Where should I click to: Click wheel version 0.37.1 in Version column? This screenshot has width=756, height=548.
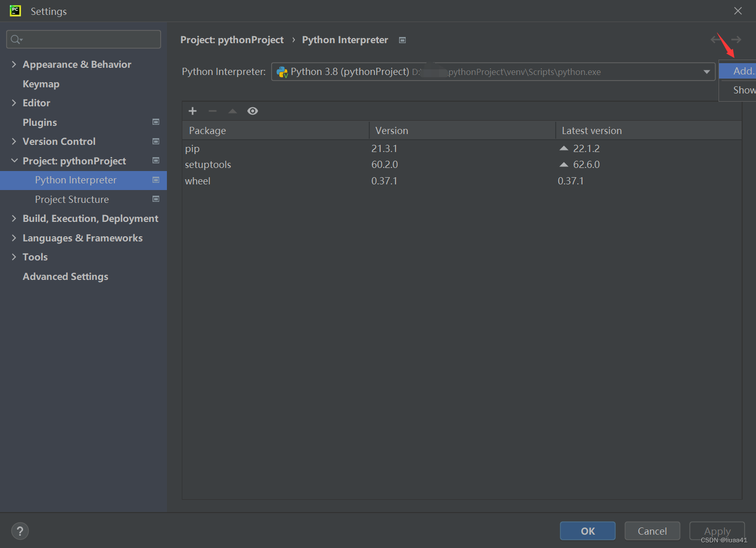tap(384, 181)
